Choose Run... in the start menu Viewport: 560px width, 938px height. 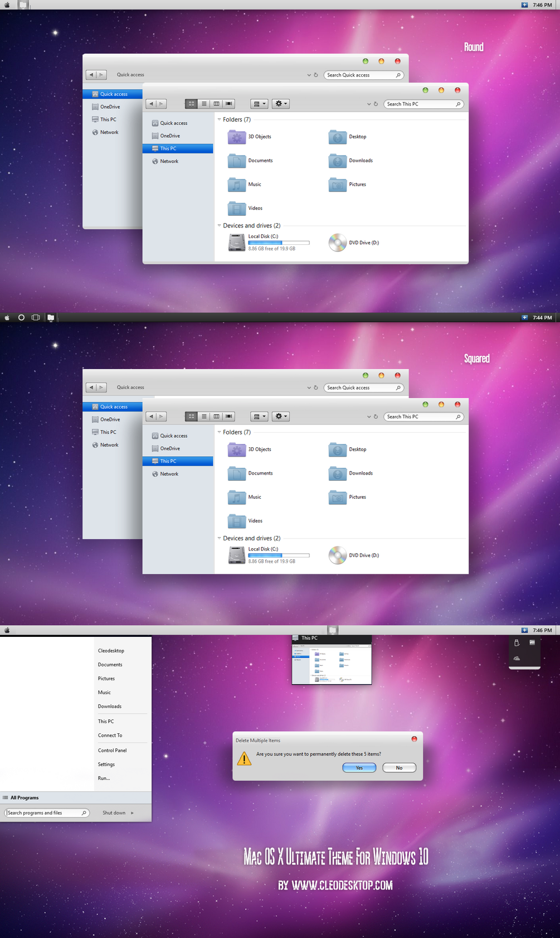click(104, 779)
